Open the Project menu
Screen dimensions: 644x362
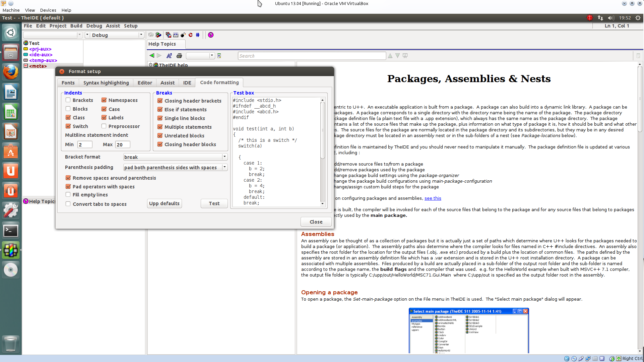(x=58, y=26)
